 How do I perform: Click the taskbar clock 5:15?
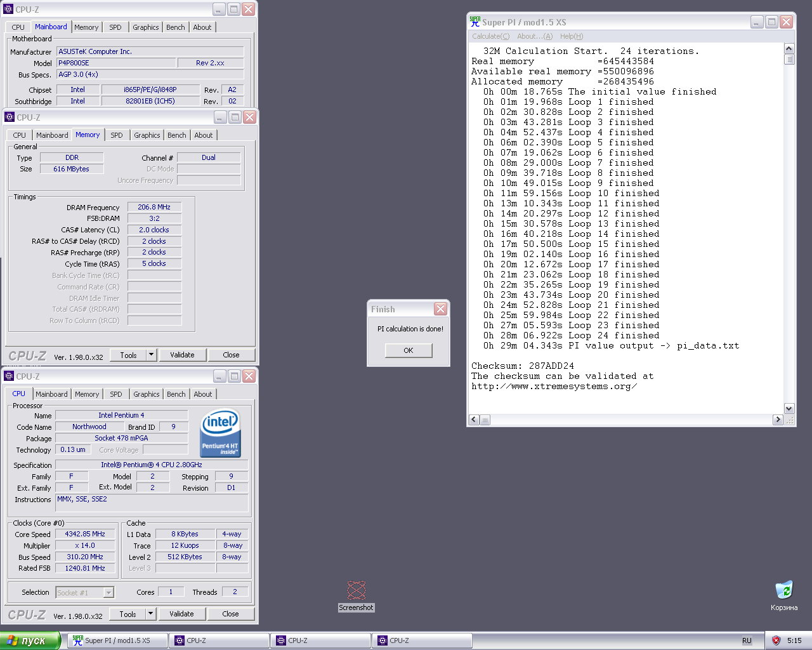coord(794,640)
